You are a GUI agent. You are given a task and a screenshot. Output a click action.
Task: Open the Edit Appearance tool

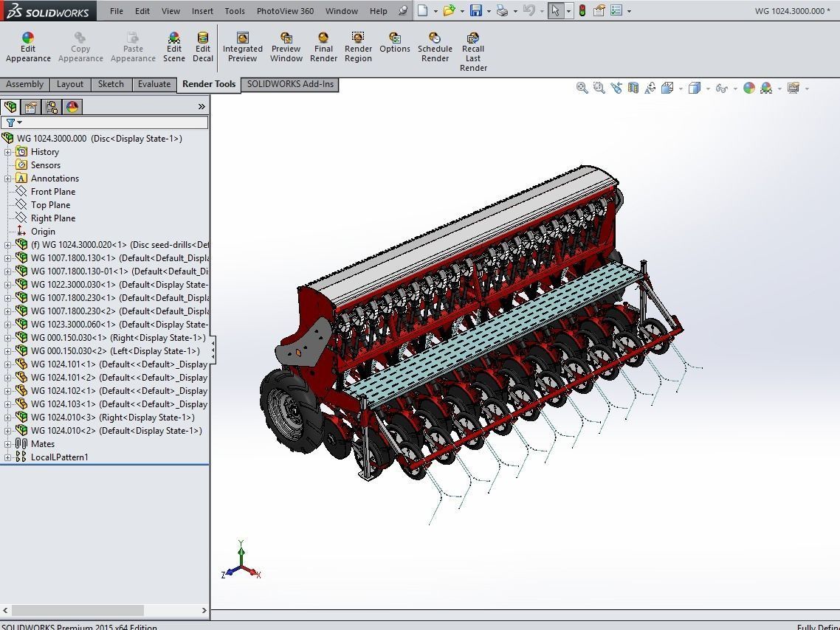[28, 47]
